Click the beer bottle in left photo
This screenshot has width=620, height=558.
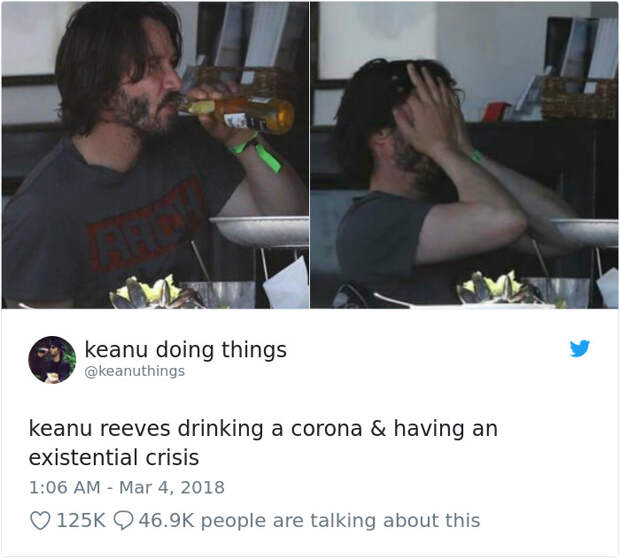pyautogui.click(x=236, y=114)
